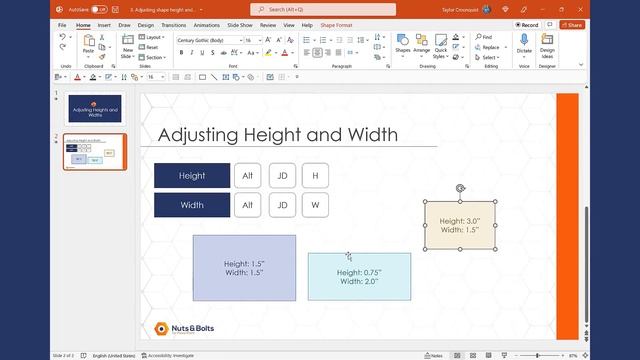
Task: Switch to the Insert tab
Action: point(104,25)
